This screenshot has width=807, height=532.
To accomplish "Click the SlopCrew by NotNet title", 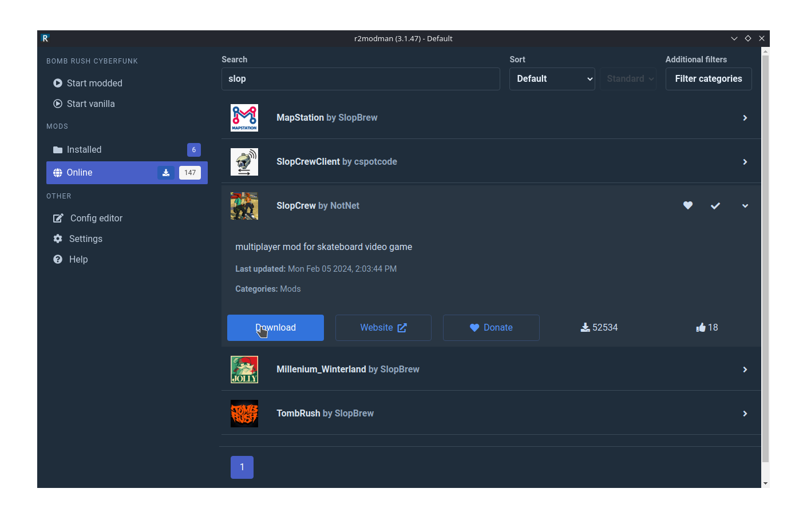I will click(x=318, y=206).
